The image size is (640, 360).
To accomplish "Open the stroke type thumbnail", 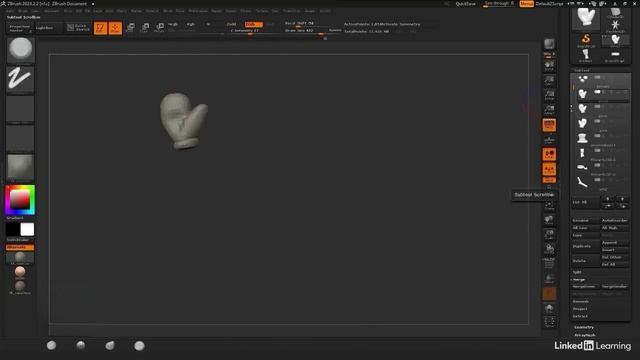I will 20,79.
